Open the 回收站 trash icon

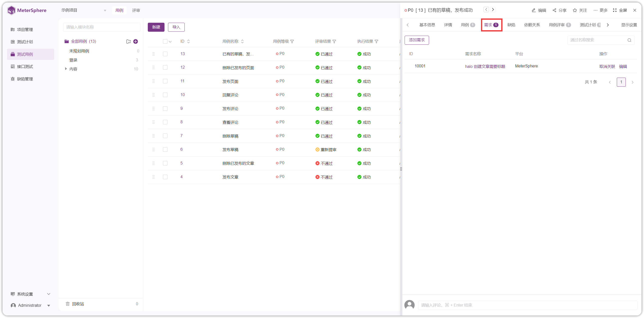click(x=67, y=304)
